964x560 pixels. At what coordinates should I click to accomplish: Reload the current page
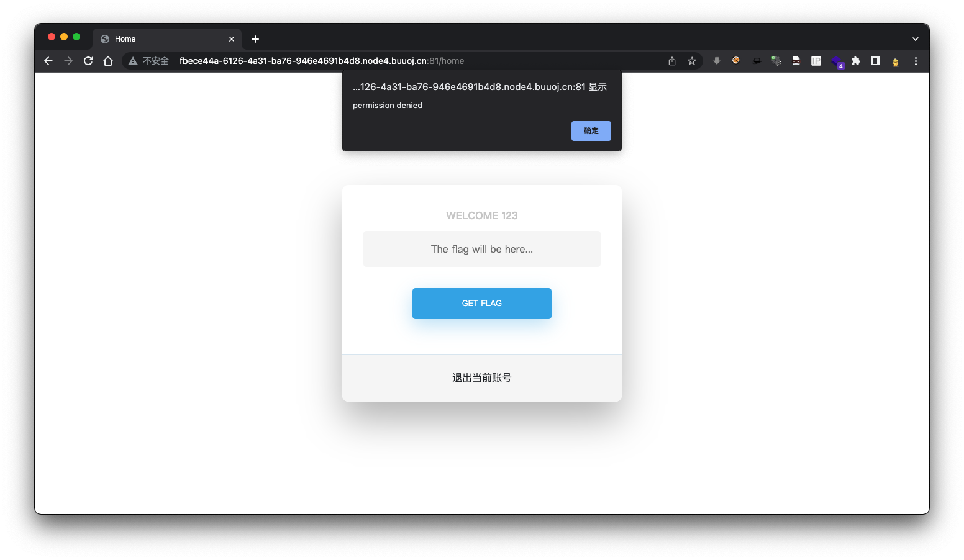coord(88,61)
